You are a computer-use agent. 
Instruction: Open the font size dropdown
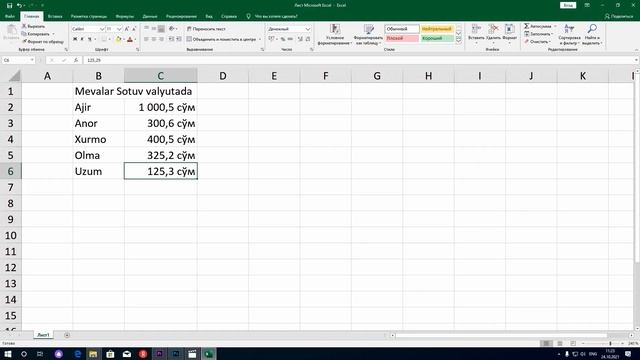119,29
